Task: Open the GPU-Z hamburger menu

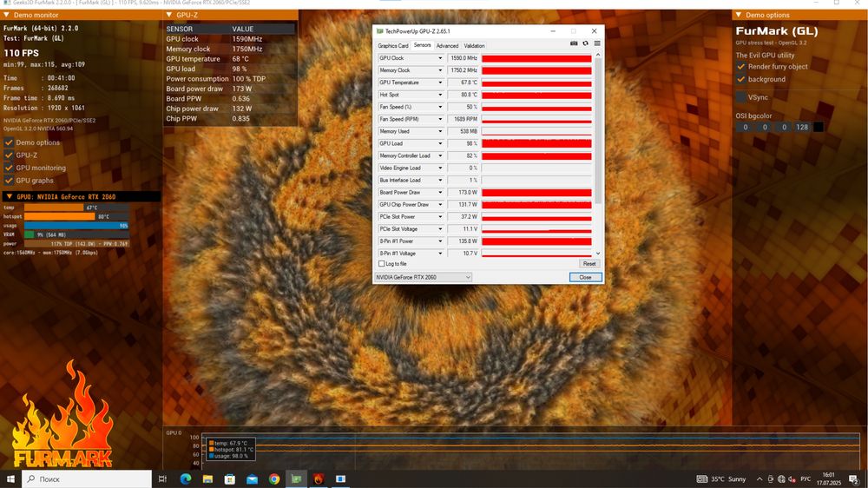Action: tap(597, 43)
